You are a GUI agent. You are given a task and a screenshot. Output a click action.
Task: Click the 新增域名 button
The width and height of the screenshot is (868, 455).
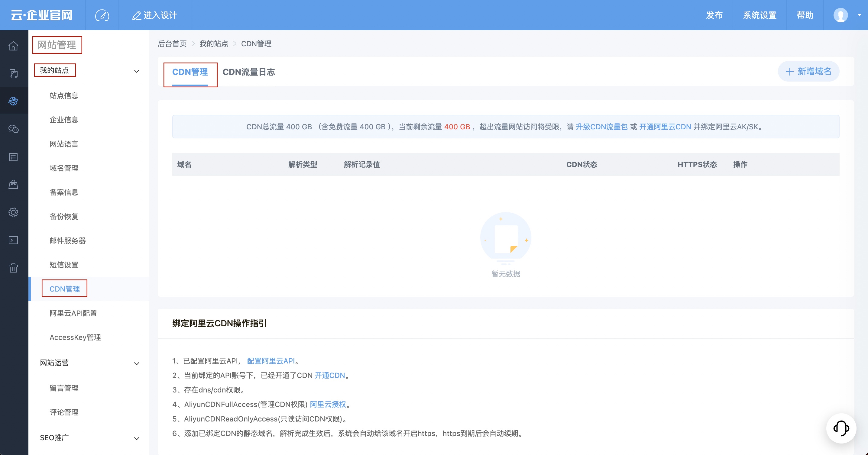[808, 71]
